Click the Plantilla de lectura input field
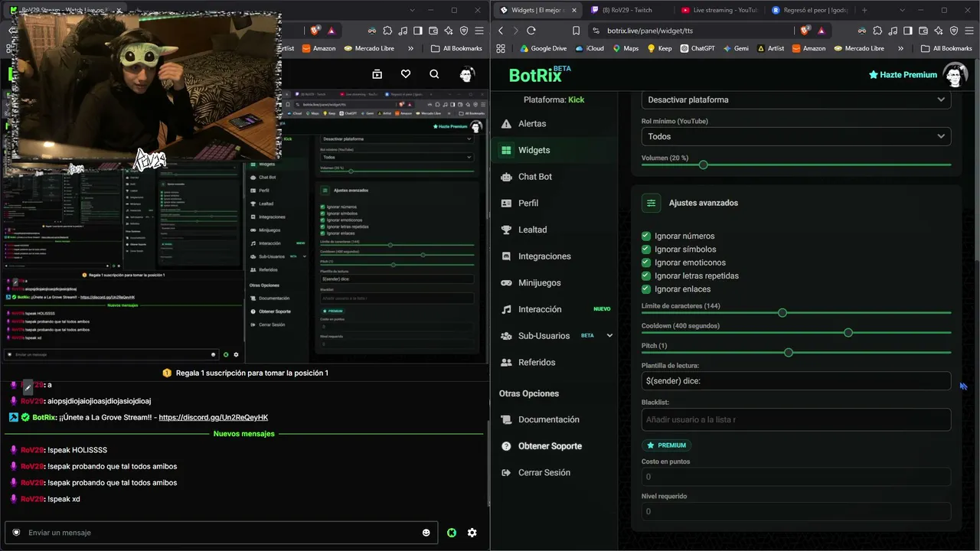Screen dimensions: 980x551 (x=796, y=381)
